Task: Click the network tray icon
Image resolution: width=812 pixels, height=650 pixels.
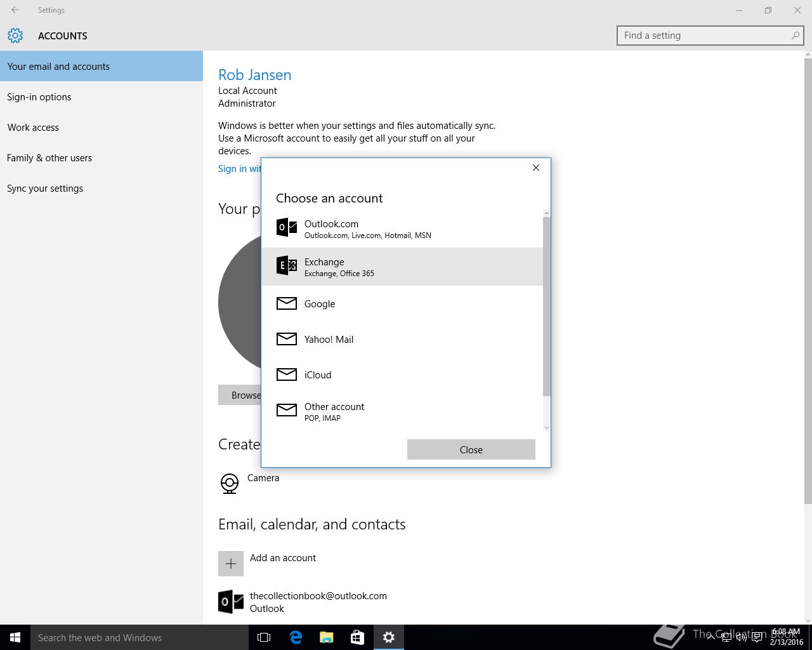Action: point(726,637)
